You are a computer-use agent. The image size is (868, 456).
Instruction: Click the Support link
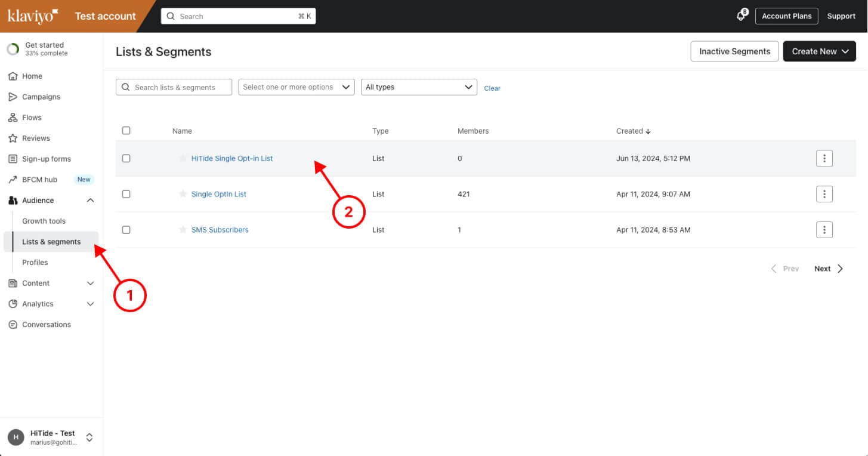841,16
